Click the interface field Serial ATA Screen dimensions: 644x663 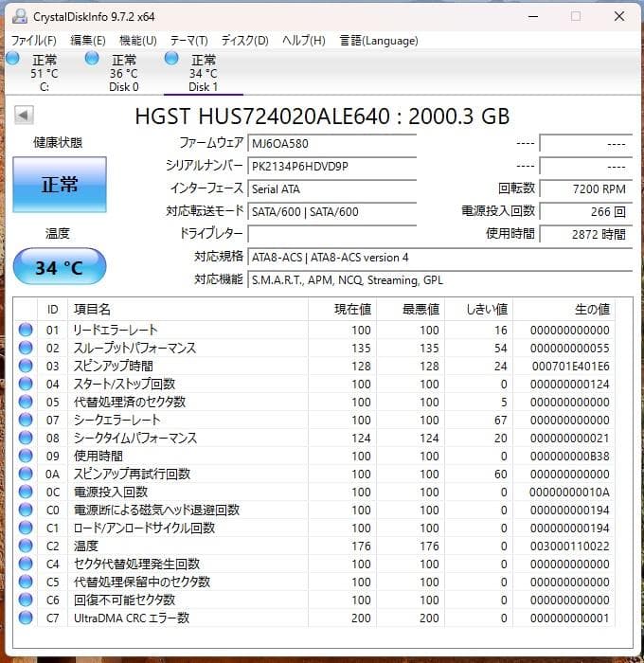(331, 189)
